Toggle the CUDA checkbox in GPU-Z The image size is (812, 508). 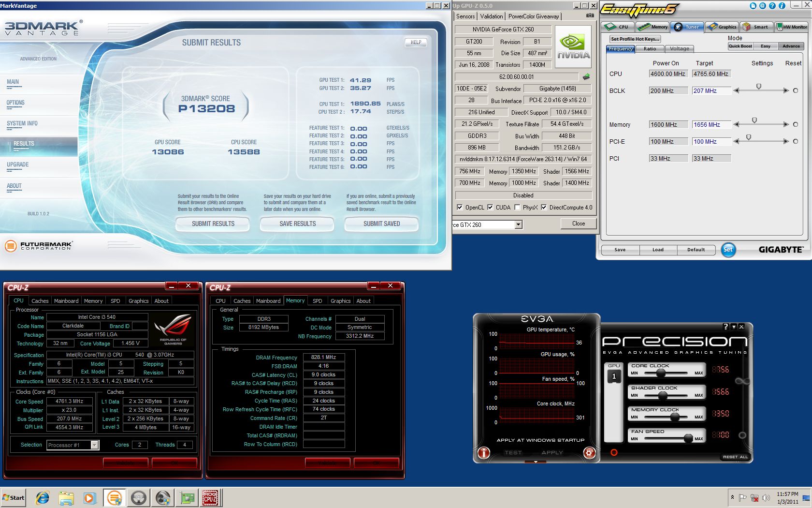(x=490, y=207)
